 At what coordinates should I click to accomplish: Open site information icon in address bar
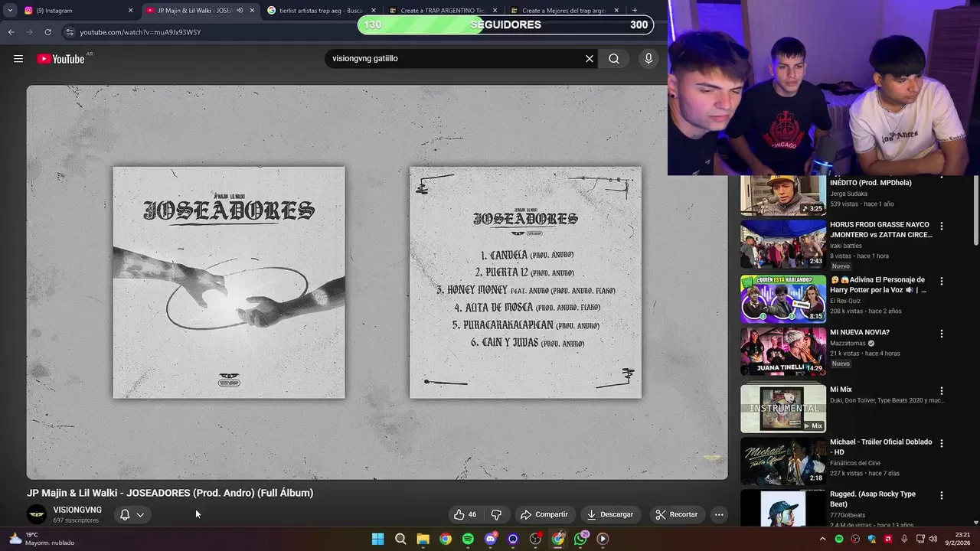click(x=70, y=32)
